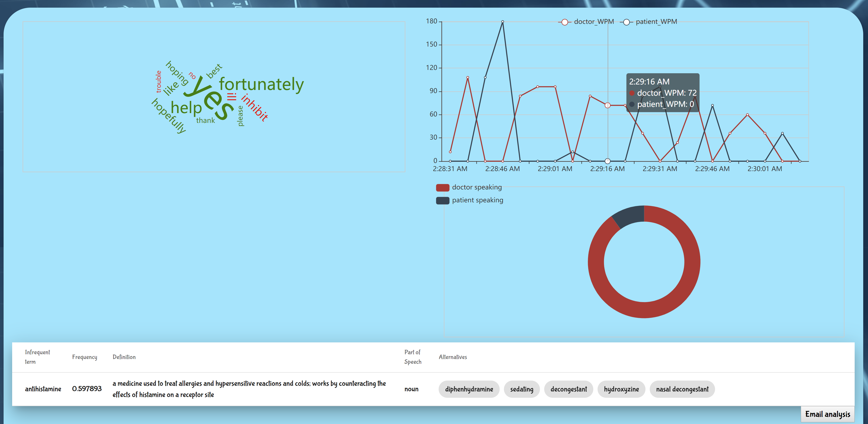Choose the hydroxyzine alternative chip
The image size is (868, 424).
click(621, 389)
